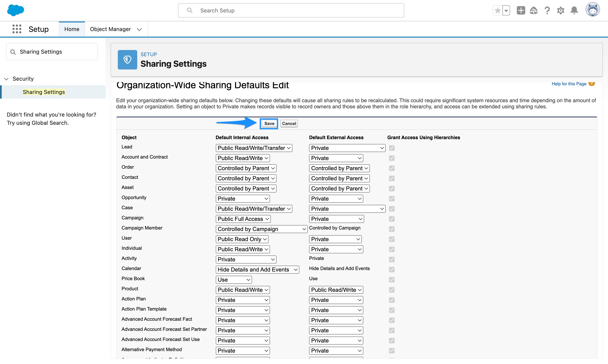Open the Astro avatar profile menu
This screenshot has width=608, height=364.
[x=593, y=10]
